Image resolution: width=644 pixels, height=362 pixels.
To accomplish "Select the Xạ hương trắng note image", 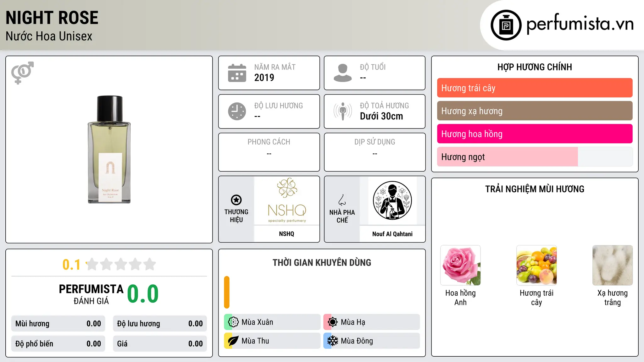I will coord(613,265).
